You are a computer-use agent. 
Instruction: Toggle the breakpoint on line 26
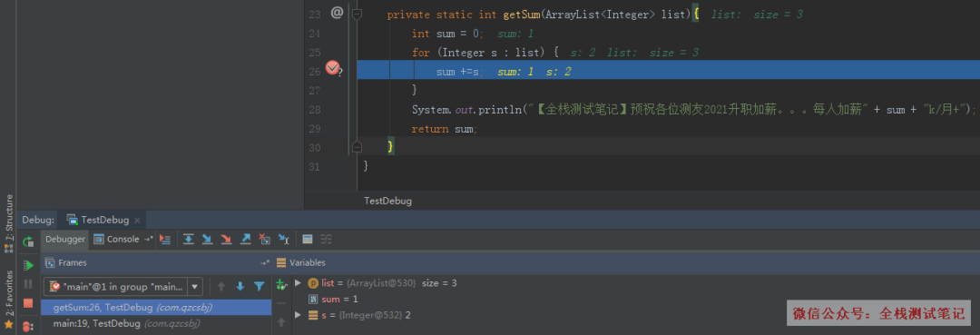tap(332, 68)
